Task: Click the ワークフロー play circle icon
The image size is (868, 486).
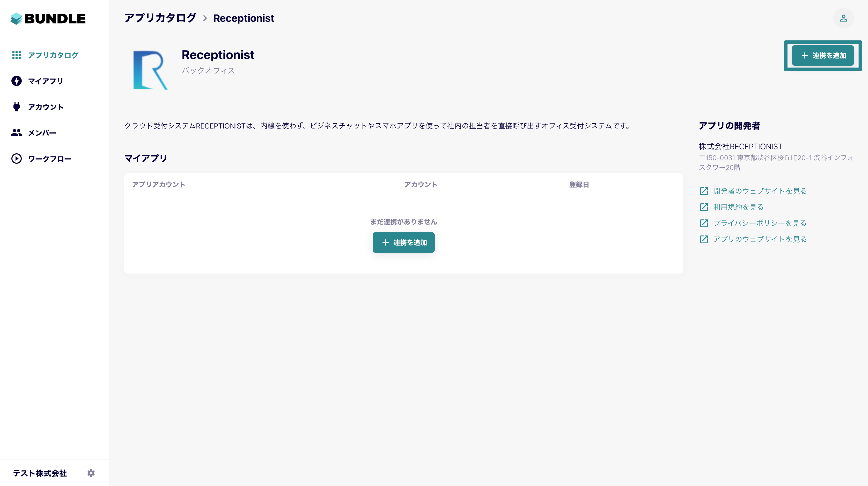Action: tap(17, 159)
